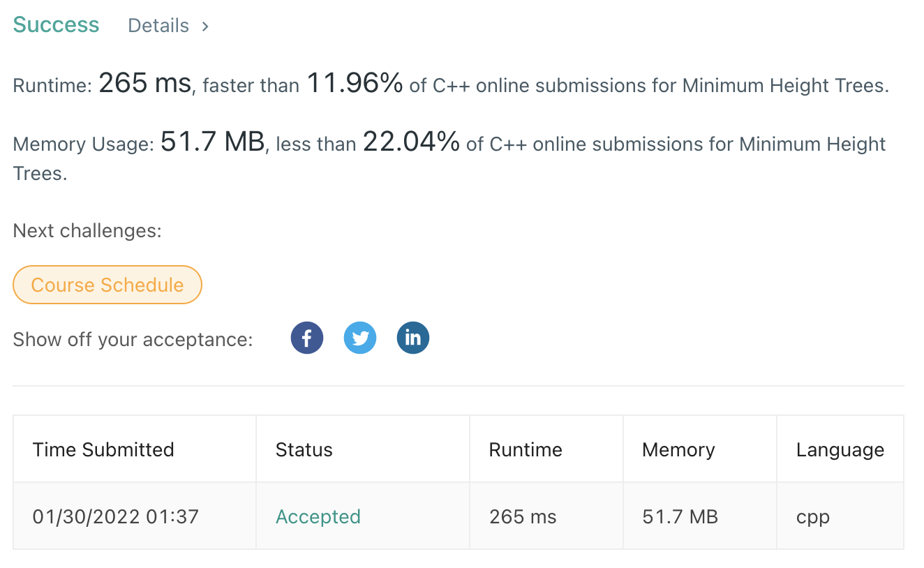Click the 51.7 MB table cell
This screenshot has width=924, height=568.
[680, 516]
